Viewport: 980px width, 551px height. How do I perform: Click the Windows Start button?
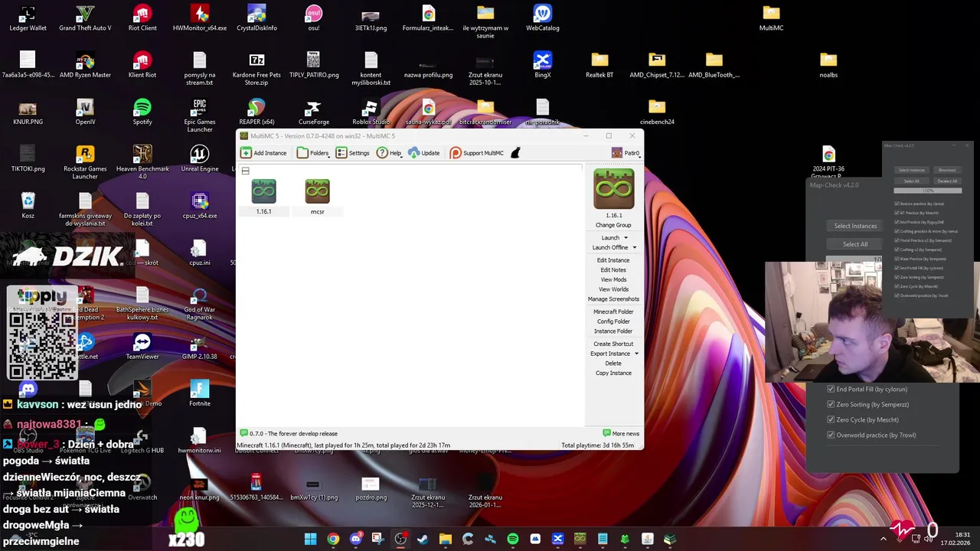point(310,539)
